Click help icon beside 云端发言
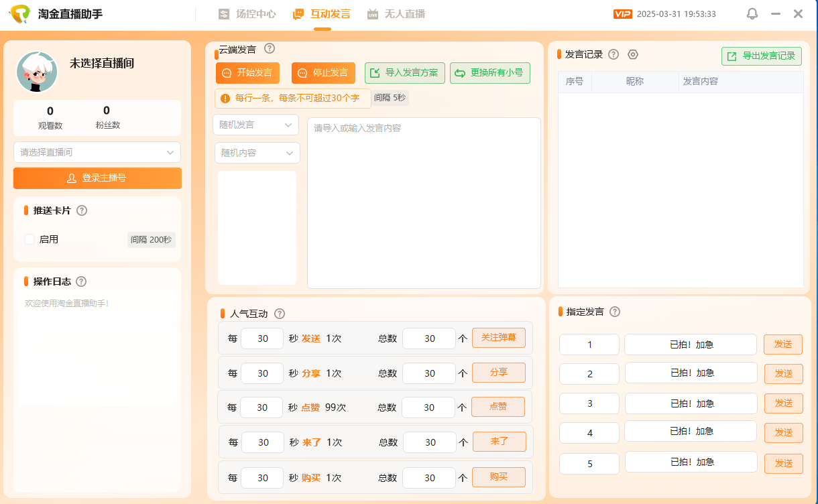Image resolution: width=818 pixels, height=504 pixels. (270, 48)
